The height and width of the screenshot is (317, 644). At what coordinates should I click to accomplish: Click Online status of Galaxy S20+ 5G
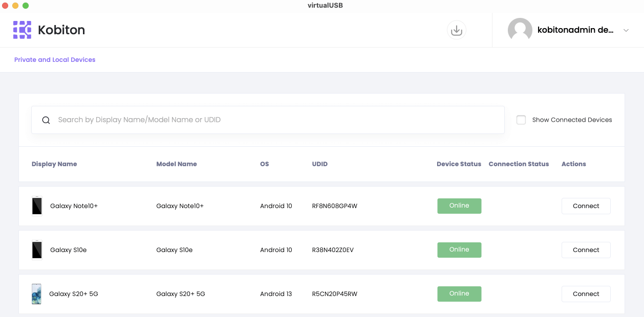(x=459, y=294)
